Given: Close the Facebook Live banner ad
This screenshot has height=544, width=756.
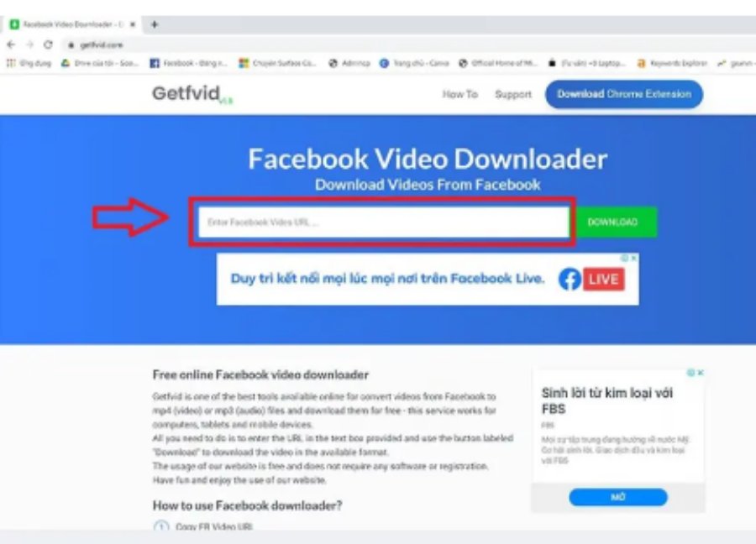Looking at the screenshot, I should pos(633,259).
